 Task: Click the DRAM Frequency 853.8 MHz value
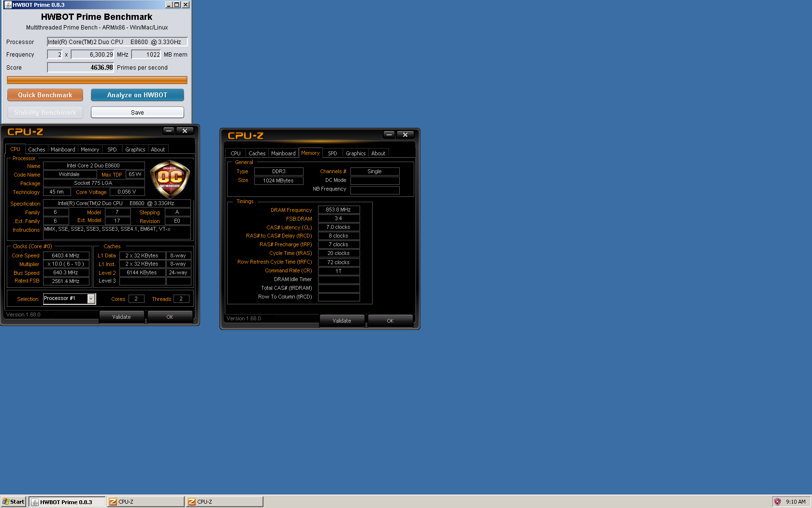coord(339,210)
